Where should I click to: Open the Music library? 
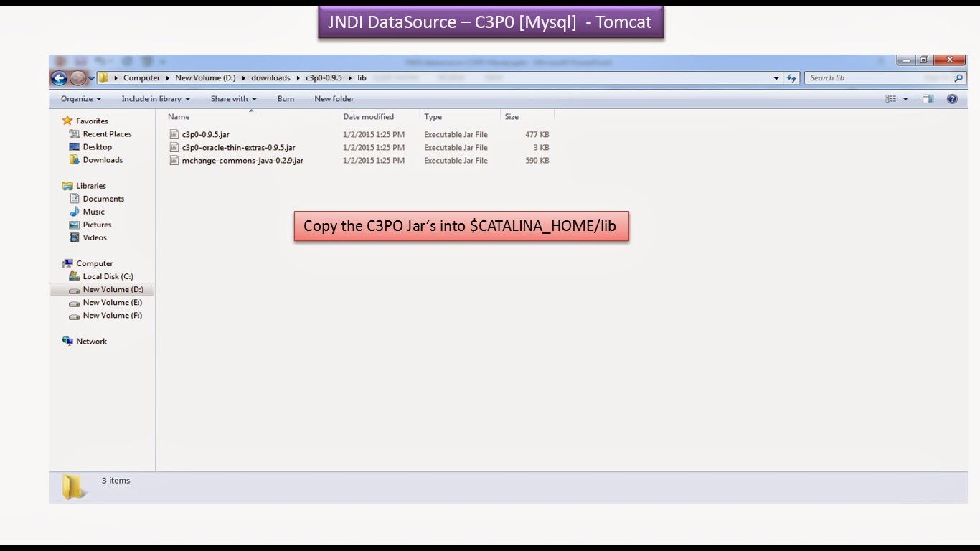tap(93, 212)
